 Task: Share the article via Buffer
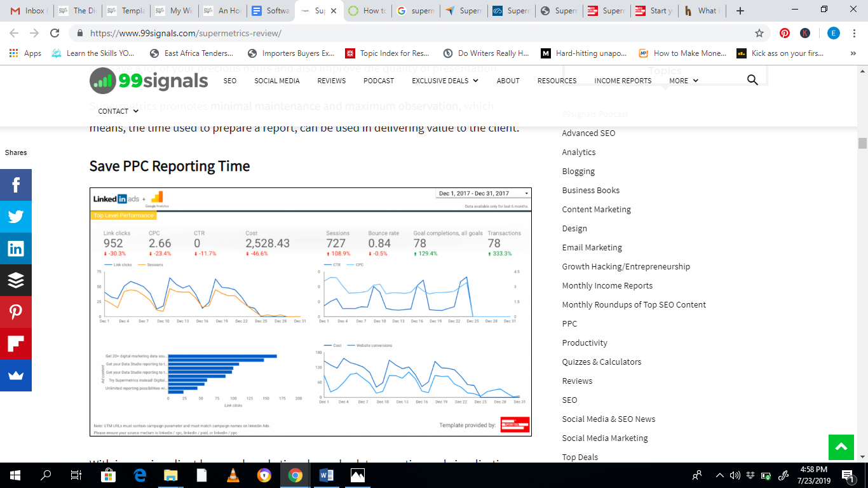click(16, 280)
